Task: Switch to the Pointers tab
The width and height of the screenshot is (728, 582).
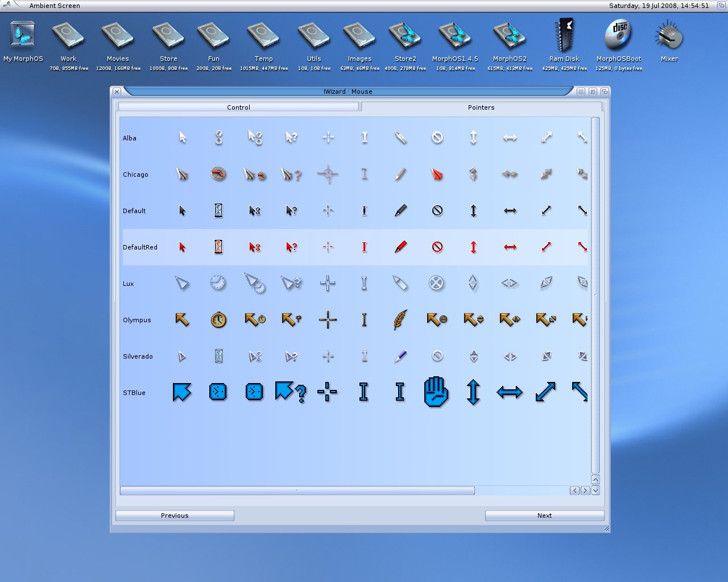Action: pos(481,107)
